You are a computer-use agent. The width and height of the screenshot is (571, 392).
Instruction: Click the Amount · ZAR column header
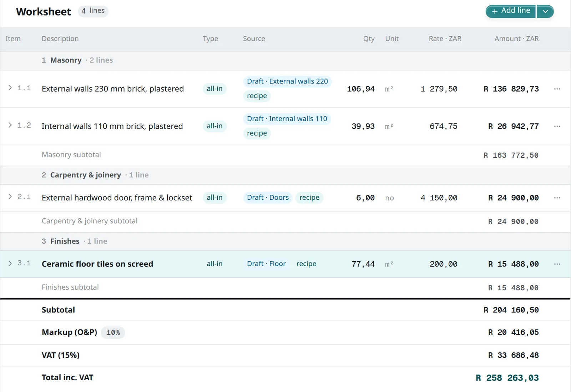(516, 39)
